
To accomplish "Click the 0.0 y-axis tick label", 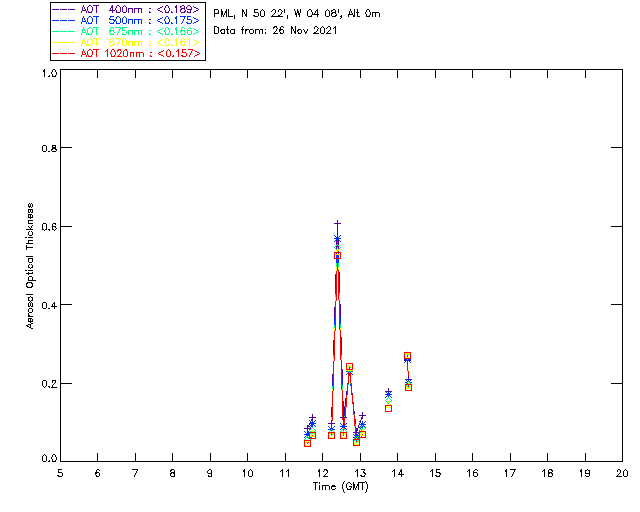I will (49, 459).
